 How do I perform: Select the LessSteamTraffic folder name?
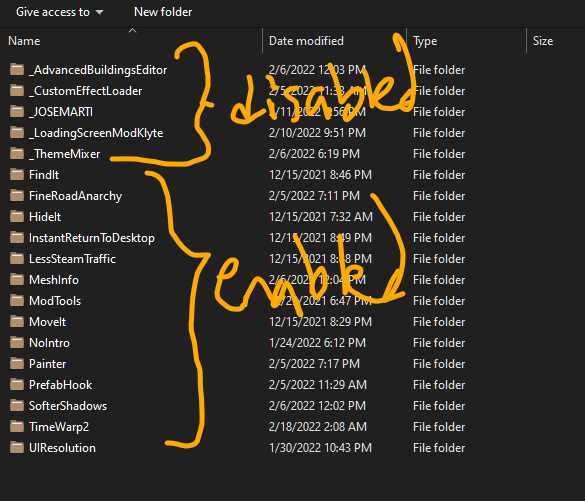72,259
